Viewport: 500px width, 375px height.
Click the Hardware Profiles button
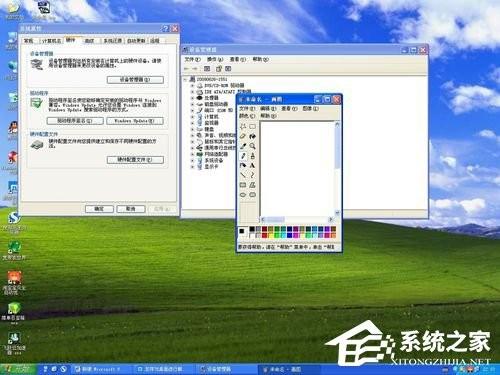click(135, 160)
